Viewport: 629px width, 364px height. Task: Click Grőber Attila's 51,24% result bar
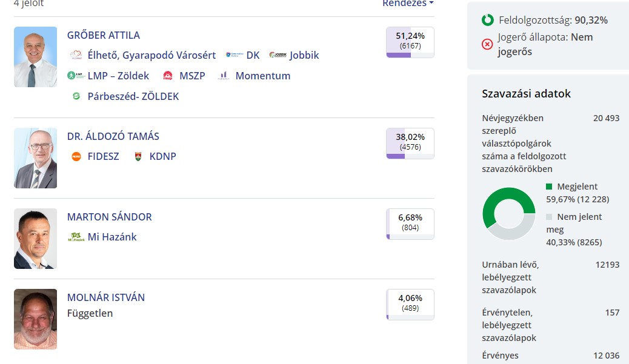pos(410,42)
